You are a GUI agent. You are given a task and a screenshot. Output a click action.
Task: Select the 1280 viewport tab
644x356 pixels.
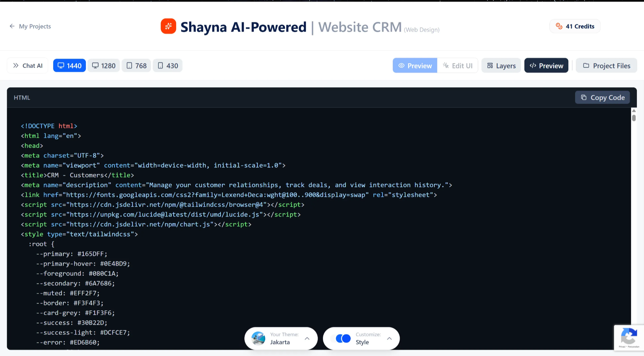103,65
